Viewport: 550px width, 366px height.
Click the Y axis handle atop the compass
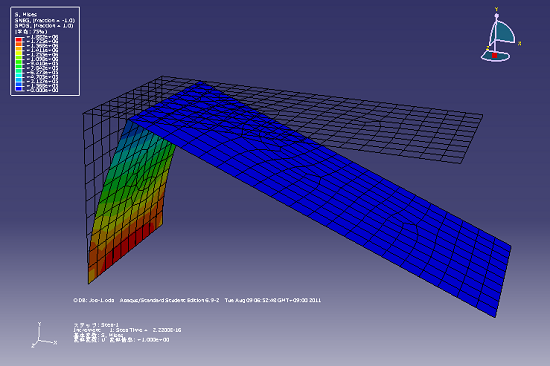(496, 15)
